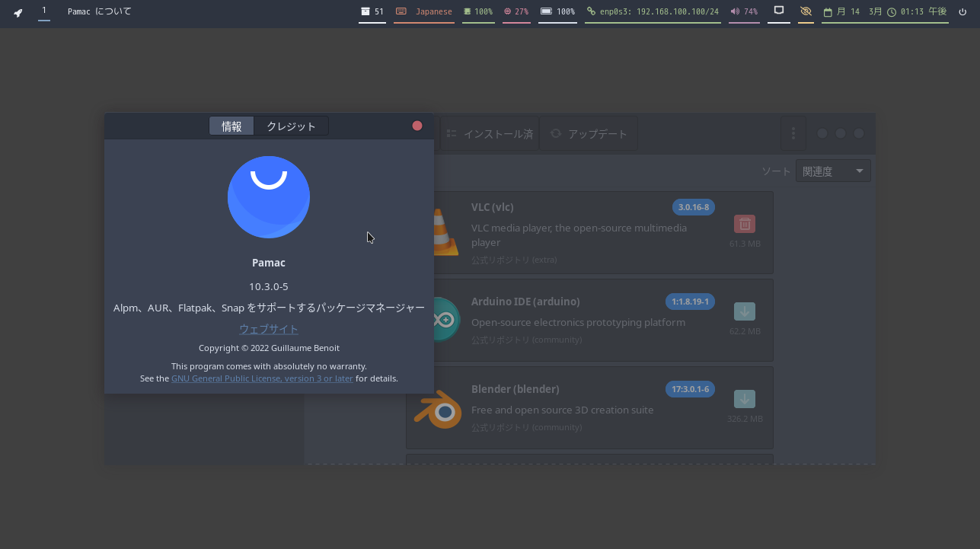Click the 62.2 MB size label for Arduino
Viewport: 980px width, 549px height.
pos(745,331)
